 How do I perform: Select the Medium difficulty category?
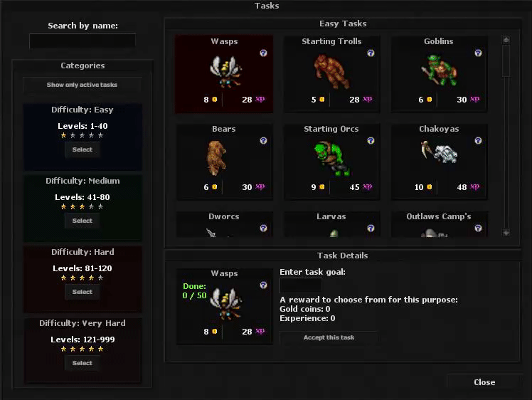click(82, 221)
